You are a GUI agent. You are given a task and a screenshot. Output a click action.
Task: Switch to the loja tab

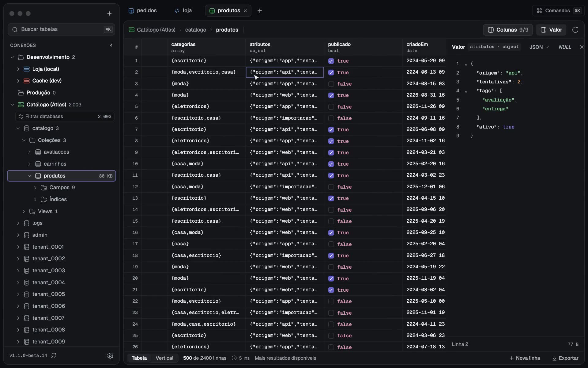coord(183,11)
